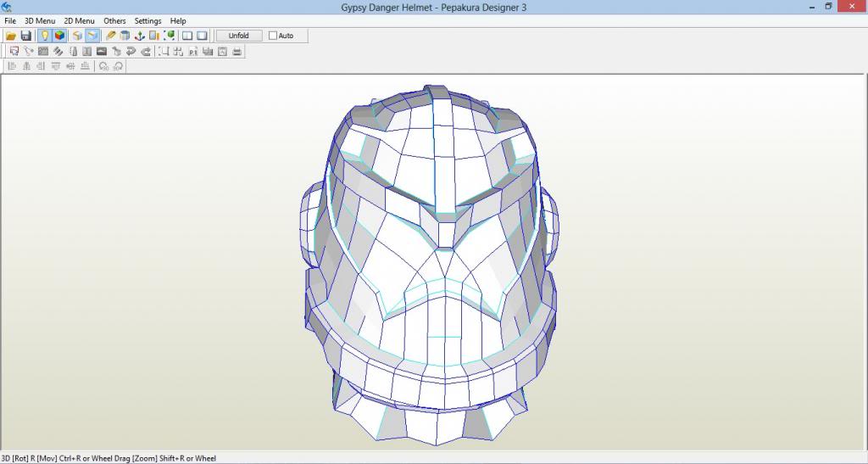Viewport: 868px width, 464px height.
Task: Switch to the single-pane window layout
Action: pyautogui.click(x=202, y=36)
